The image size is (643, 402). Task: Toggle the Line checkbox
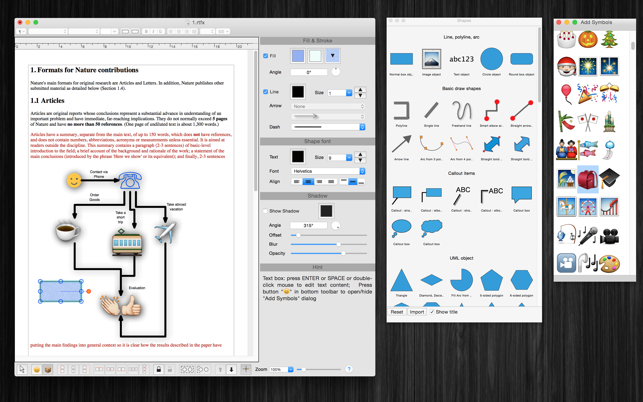265,92
